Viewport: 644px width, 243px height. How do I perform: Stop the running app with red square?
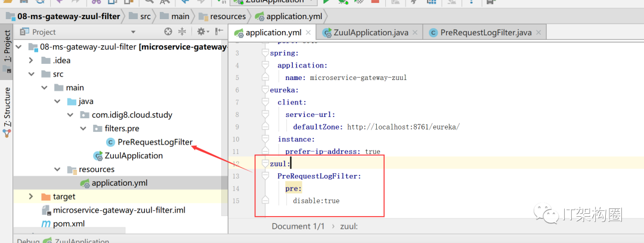374,2
